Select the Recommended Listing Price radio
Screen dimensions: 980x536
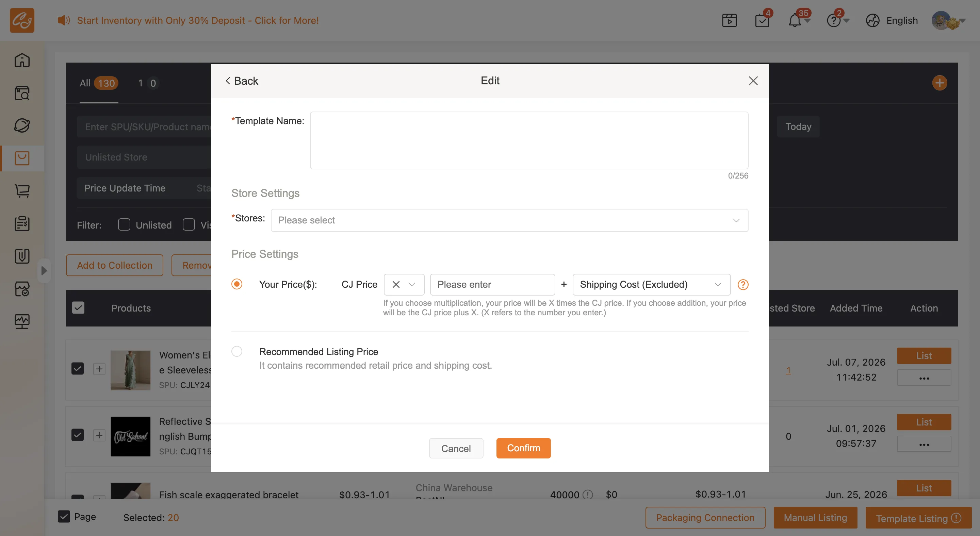[x=236, y=351]
